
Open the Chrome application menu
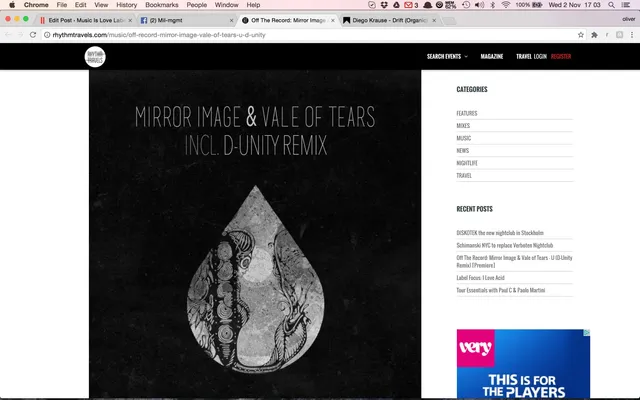click(36, 5)
